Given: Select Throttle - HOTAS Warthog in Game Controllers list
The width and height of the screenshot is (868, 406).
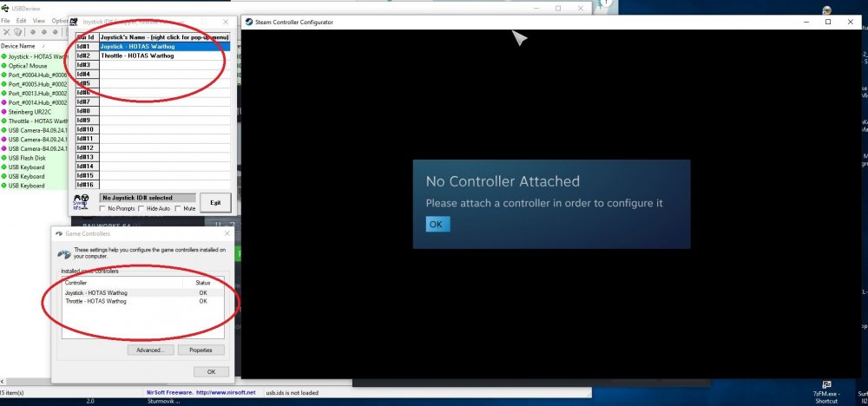Looking at the screenshot, I should tap(143, 301).
